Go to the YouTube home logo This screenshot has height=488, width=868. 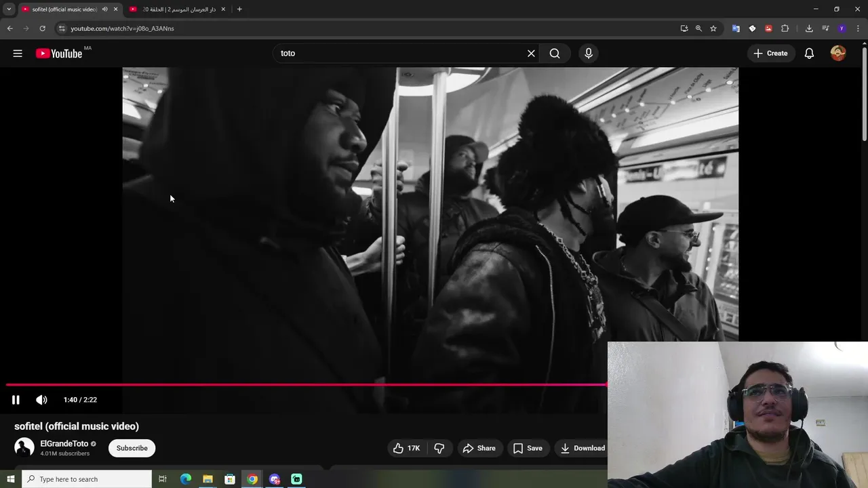[x=59, y=54]
